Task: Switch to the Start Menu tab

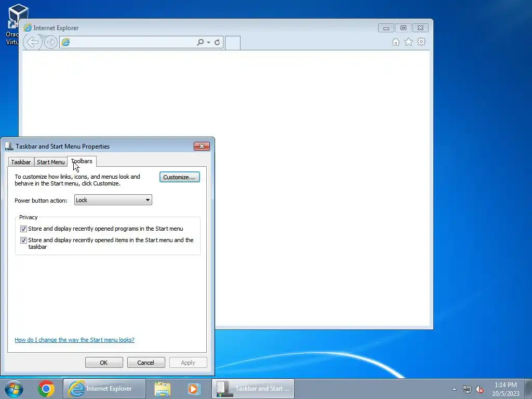Action: (x=50, y=162)
